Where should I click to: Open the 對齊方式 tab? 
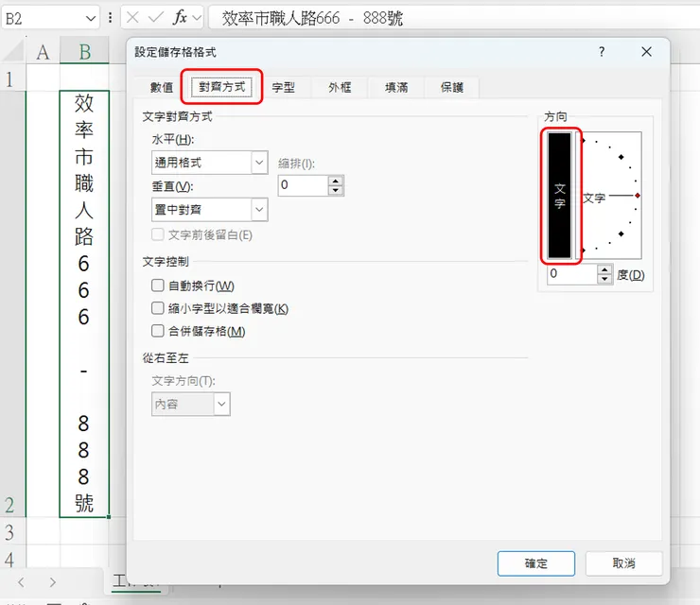222,87
